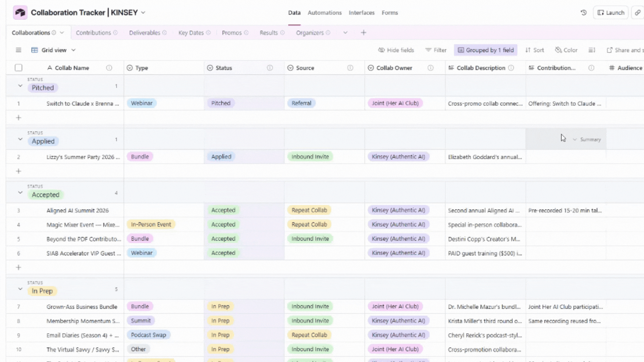Screen dimensions: 644x362
Task: Open base name dropdown chevron
Action: coord(143,12)
